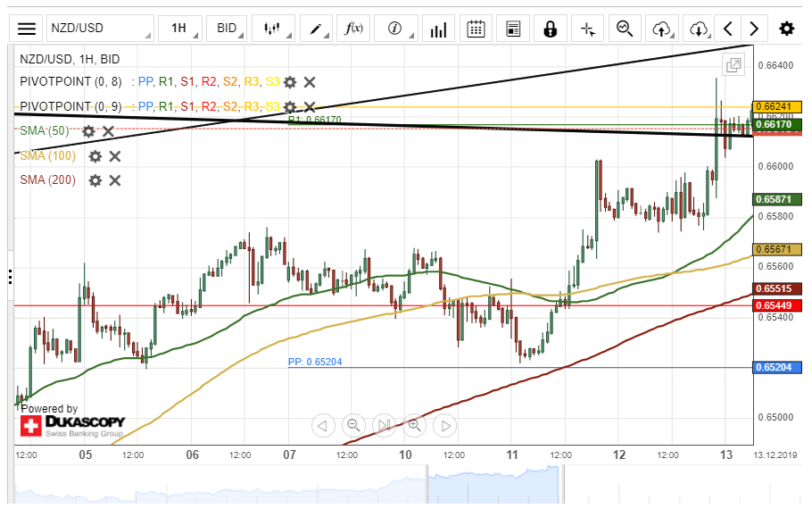
Task: Click the red 0.65449 price tag
Action: (x=777, y=305)
